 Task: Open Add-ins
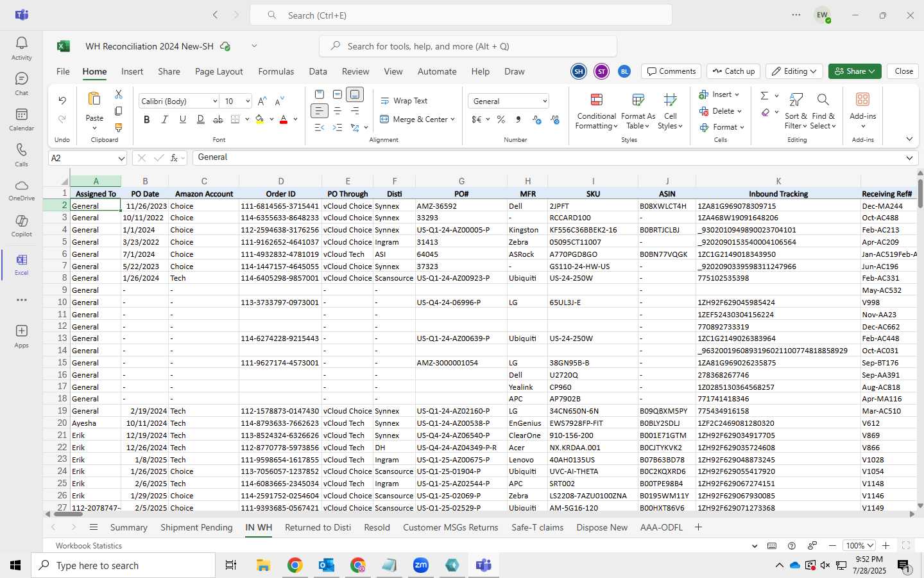point(862,110)
